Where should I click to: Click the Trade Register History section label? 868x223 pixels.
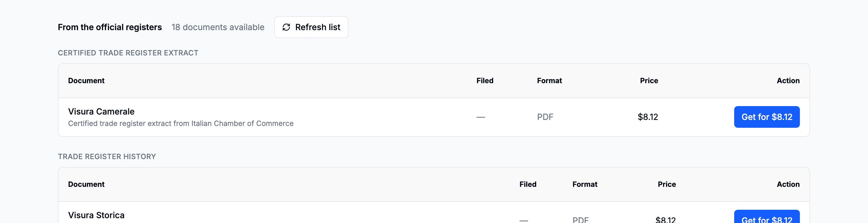pos(107,157)
